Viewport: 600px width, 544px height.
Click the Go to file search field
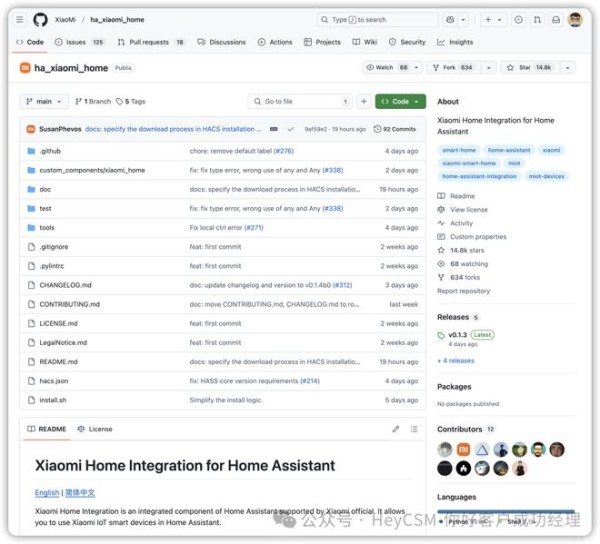tap(300, 101)
